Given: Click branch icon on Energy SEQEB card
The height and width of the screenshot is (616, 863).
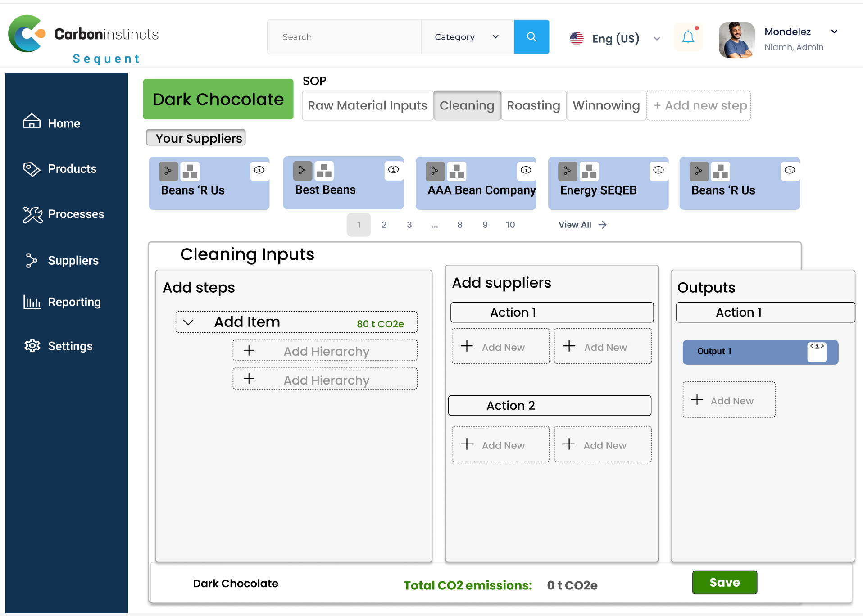Looking at the screenshot, I should pyautogui.click(x=567, y=172).
